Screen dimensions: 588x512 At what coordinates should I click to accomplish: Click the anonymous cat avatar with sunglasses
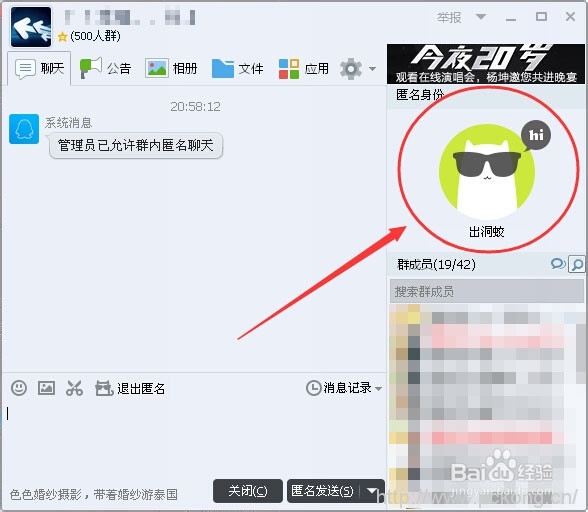(x=487, y=172)
